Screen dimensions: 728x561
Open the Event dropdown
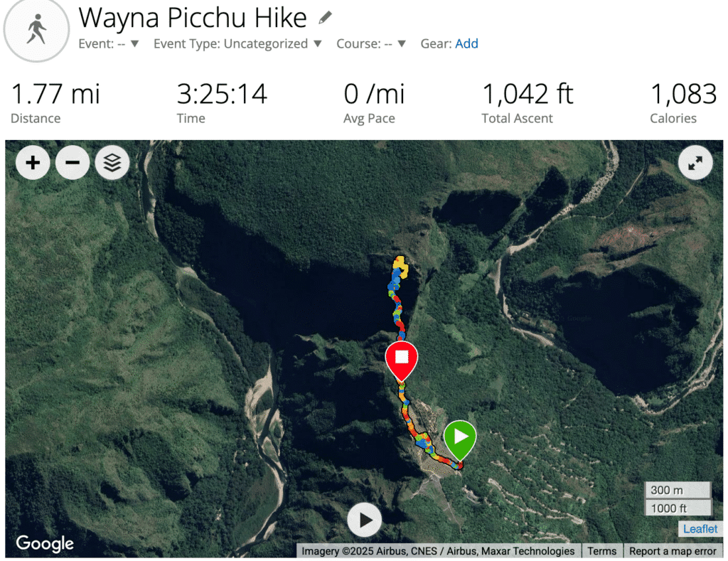coord(109,43)
